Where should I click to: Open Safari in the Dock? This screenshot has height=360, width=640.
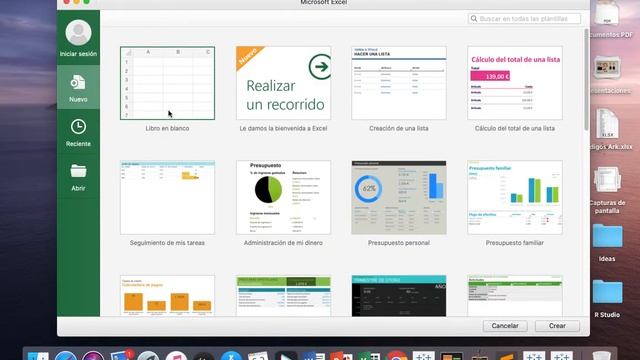(x=66, y=356)
